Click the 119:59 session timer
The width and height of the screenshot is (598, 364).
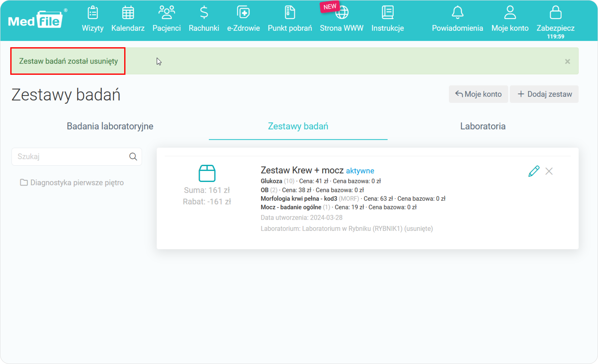tap(555, 37)
